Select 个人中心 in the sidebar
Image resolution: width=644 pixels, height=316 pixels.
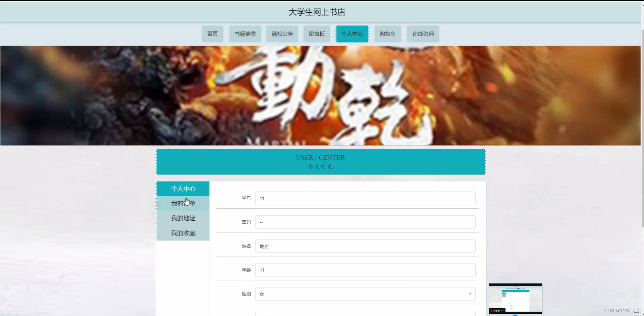pos(183,189)
